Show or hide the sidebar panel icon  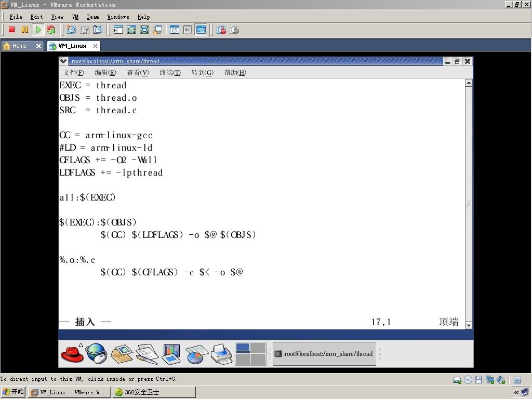[x=118, y=30]
